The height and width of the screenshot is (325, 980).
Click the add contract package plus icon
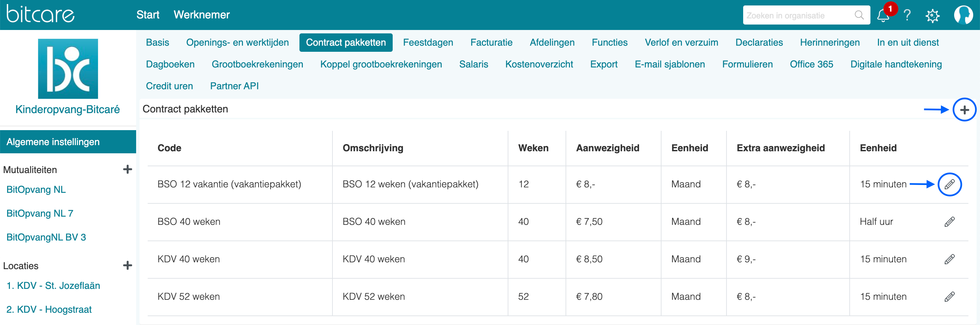[964, 110]
